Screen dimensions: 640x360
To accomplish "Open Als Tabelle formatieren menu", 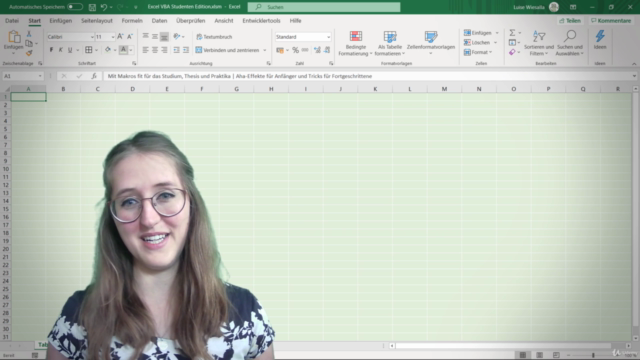I will (390, 43).
